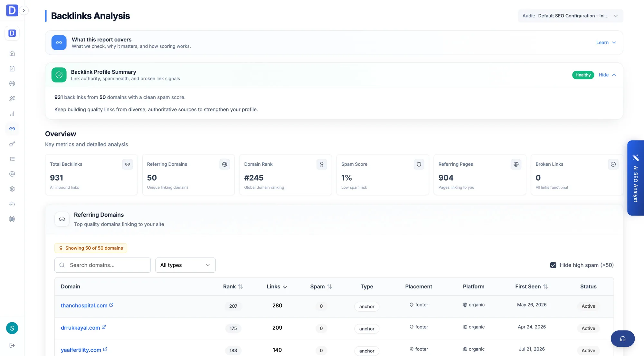This screenshot has height=356, width=644.
Task: Click the Domain Rank #245 card
Action: [x=286, y=175]
